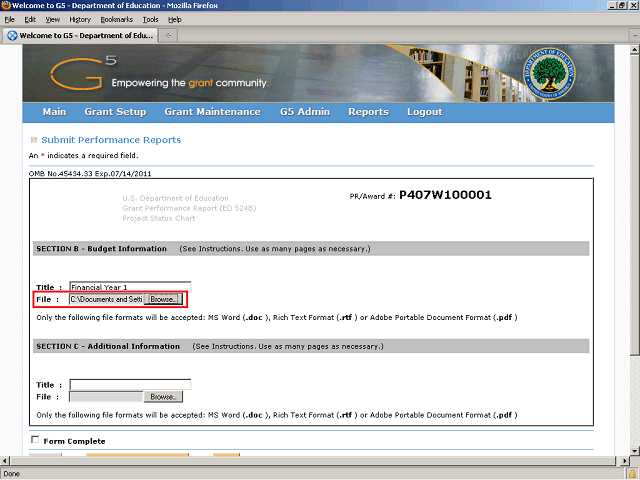Open the File menu

pos(9,20)
